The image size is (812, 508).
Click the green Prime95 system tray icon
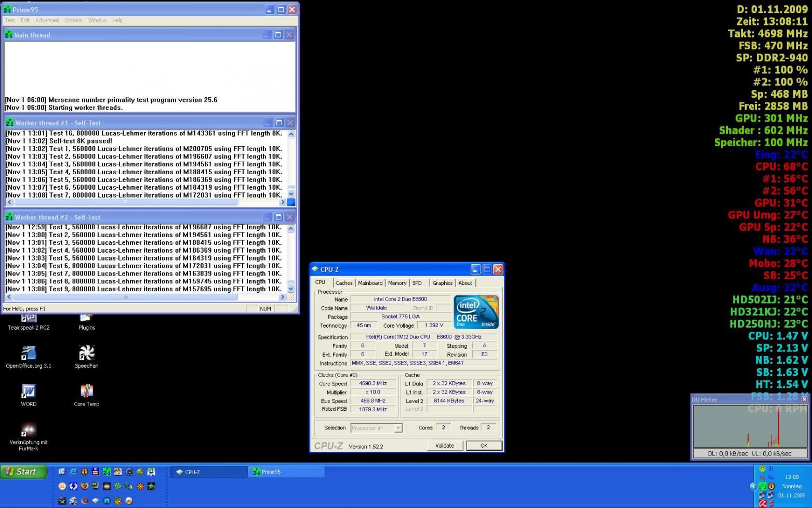(x=763, y=486)
